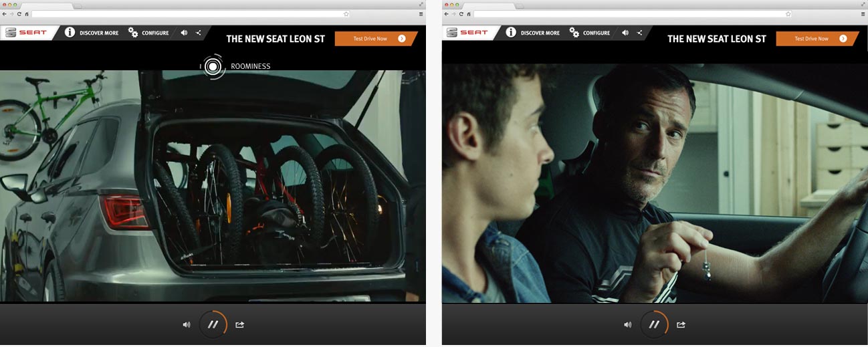Click Test Drive Now in father-and-son window
This screenshot has width=868, height=347.
click(817, 39)
